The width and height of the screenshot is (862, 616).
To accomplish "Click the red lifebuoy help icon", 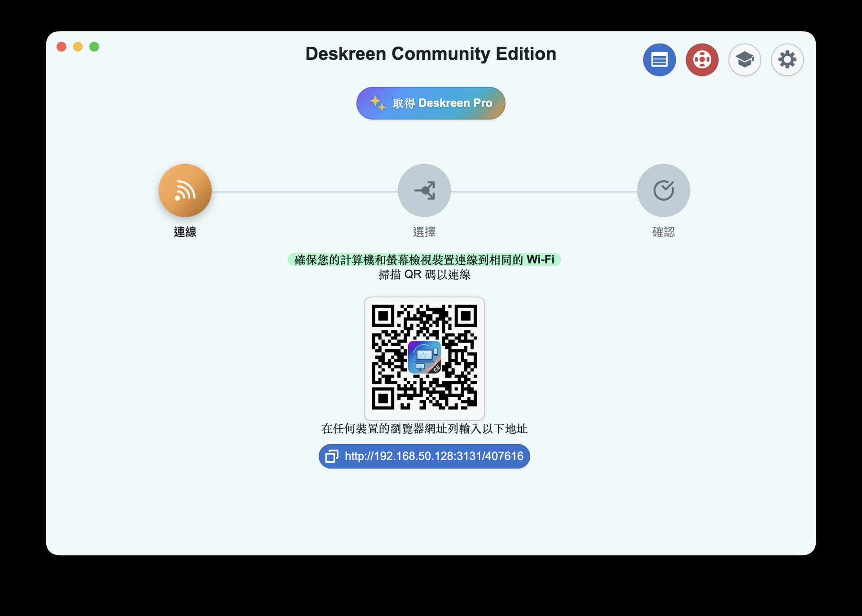I will pos(702,60).
